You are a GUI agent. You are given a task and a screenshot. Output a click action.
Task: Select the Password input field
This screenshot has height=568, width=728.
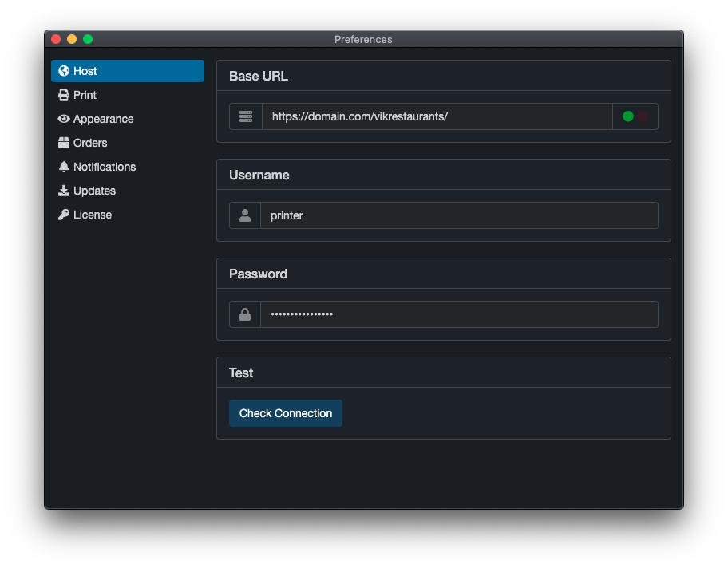point(459,314)
